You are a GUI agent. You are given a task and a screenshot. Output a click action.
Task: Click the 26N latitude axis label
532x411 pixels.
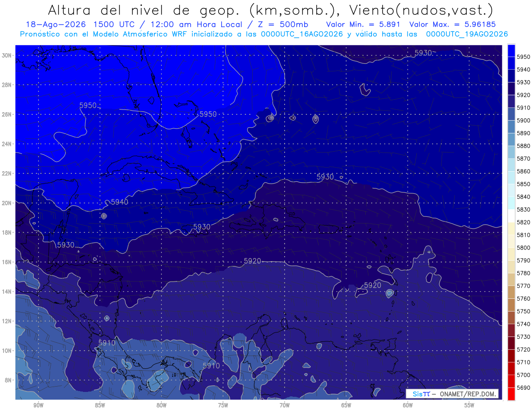tap(8, 114)
